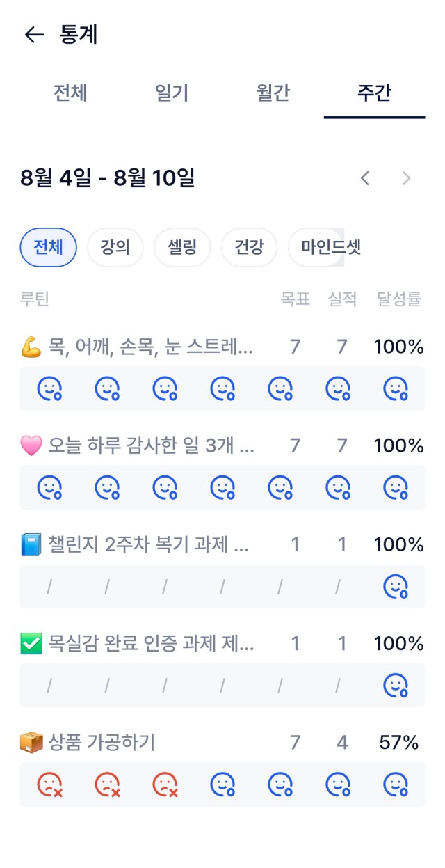Go to previous week with left chevron
The width and height of the screenshot is (445, 868).
(x=364, y=178)
